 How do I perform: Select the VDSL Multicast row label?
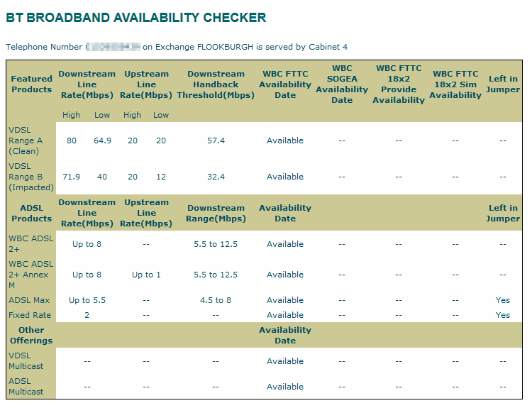pyautogui.click(x=26, y=361)
